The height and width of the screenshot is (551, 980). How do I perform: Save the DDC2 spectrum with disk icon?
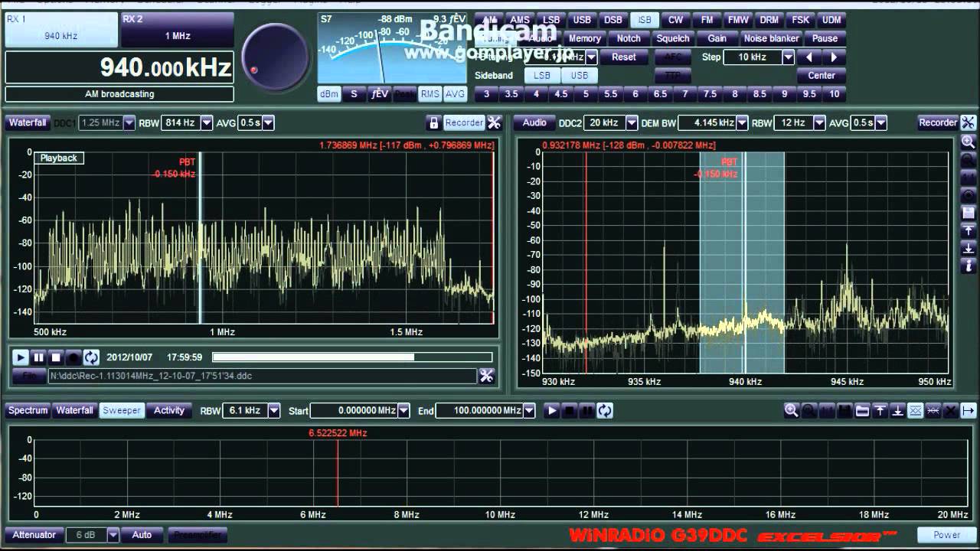coord(969,212)
